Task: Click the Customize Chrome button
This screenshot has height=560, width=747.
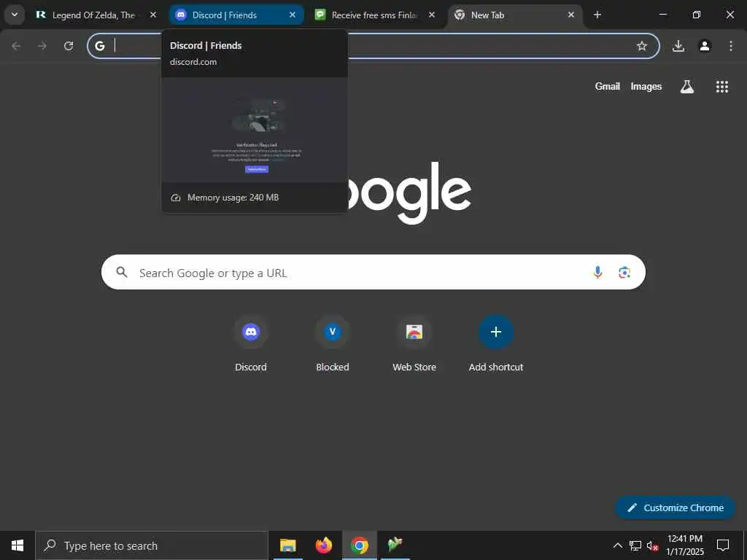Action: (x=675, y=507)
